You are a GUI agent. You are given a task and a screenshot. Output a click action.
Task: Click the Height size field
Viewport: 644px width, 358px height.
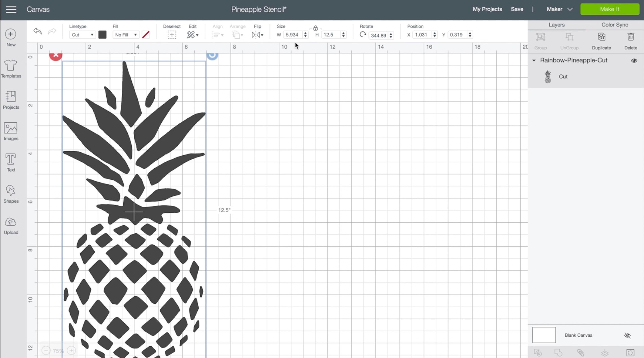(x=331, y=35)
